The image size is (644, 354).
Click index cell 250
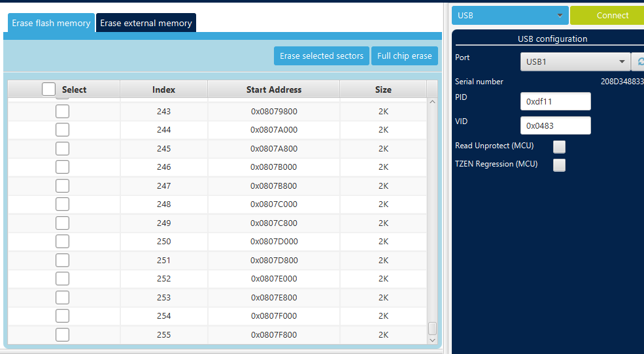(163, 242)
